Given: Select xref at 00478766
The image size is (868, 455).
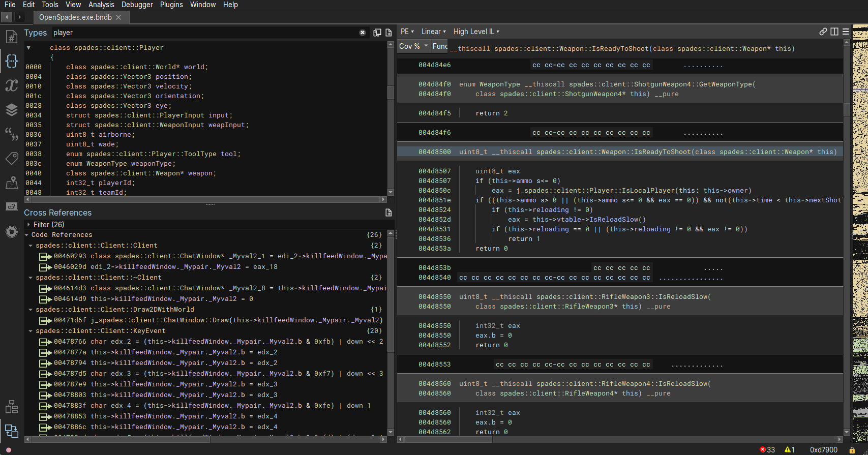Looking at the screenshot, I should [212, 342].
